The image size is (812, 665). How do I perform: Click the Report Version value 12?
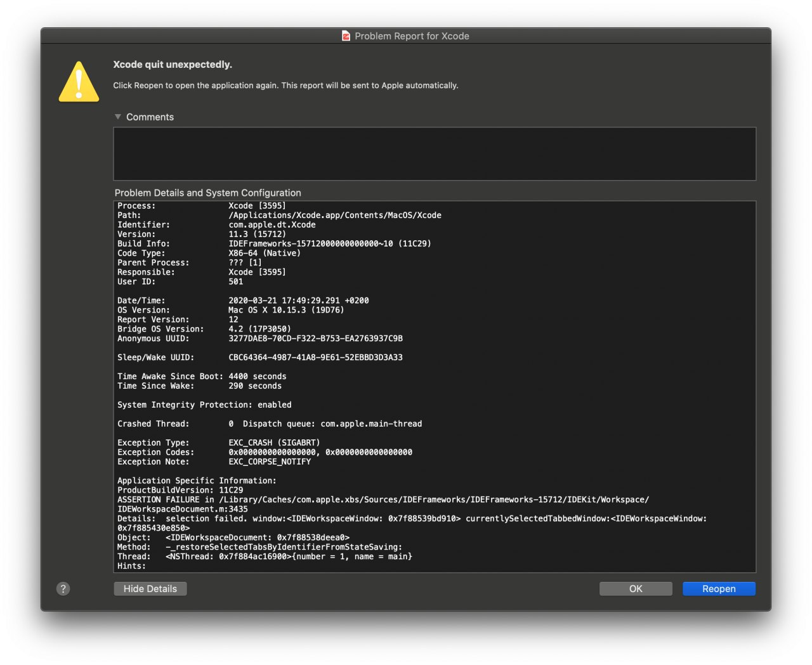pos(233,320)
